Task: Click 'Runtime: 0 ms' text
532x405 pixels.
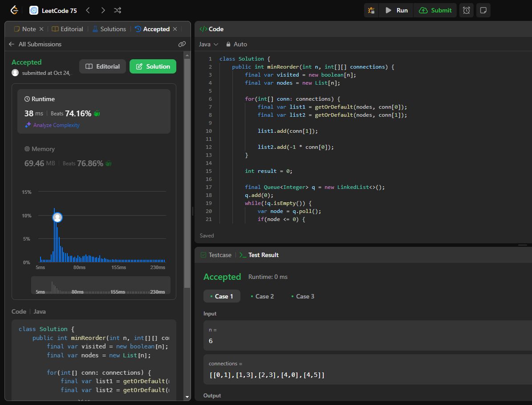Action: pyautogui.click(x=268, y=277)
